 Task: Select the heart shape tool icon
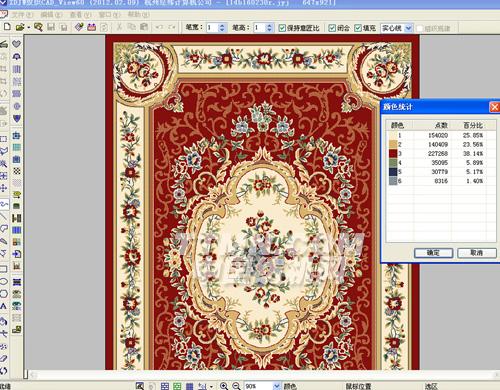click(x=16, y=44)
